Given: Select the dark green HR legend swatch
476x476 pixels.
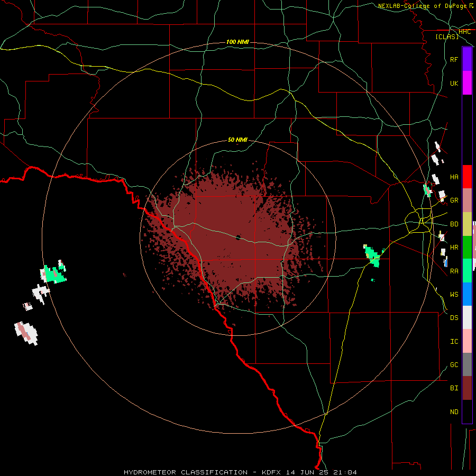Looking at the screenshot, I should tap(467, 248).
